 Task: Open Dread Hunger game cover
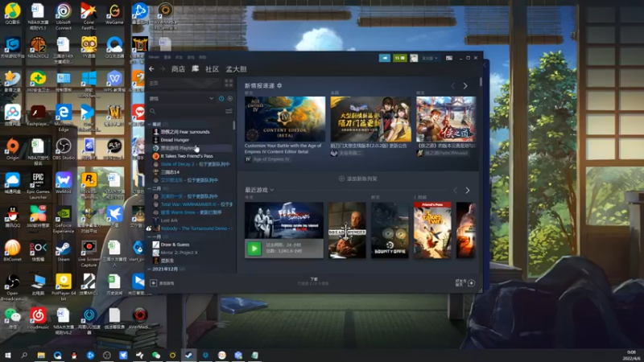[347, 230]
